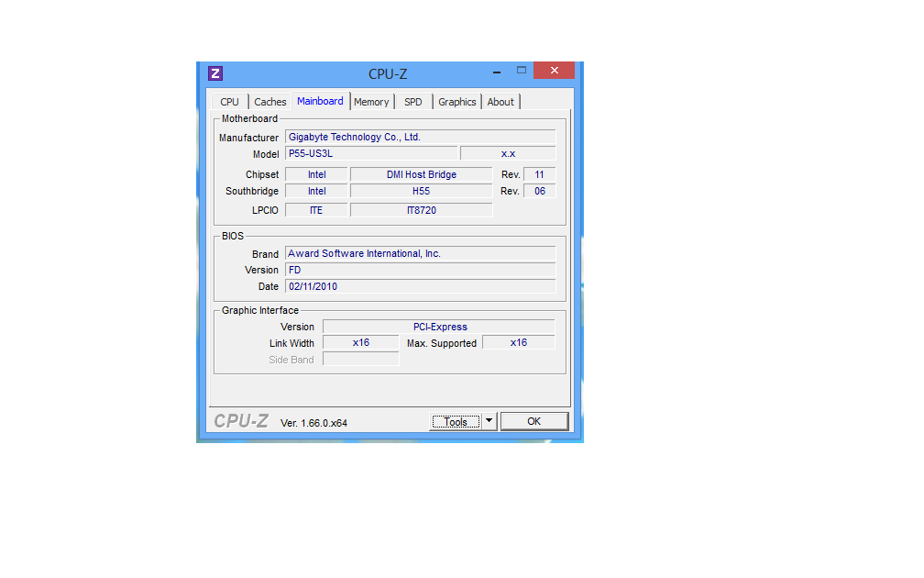
Task: Click the model revision field x.x
Action: pos(508,153)
